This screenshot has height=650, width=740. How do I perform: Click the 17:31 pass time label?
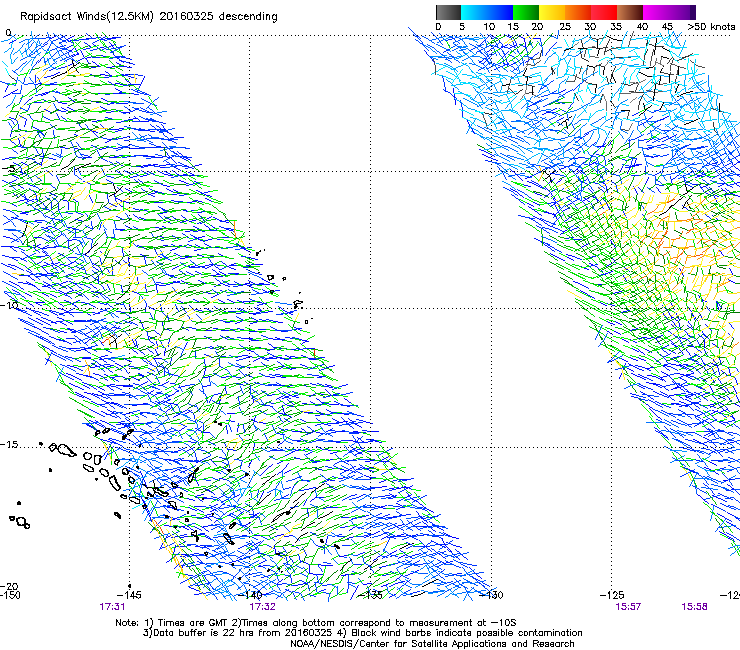pos(112,607)
